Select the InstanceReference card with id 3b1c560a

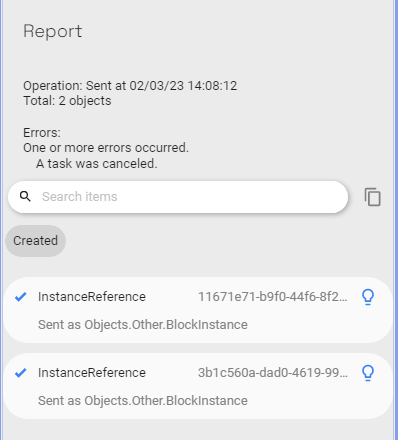(x=198, y=386)
